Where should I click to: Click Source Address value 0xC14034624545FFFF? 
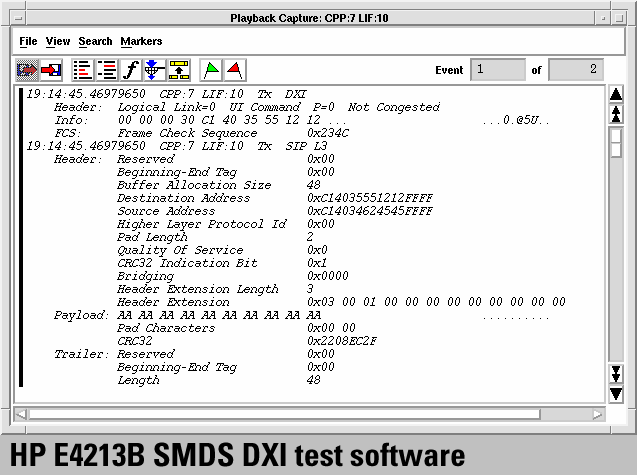point(370,211)
